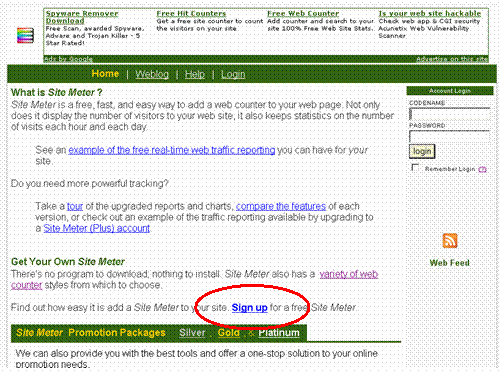Open the Help navigation link
499x371 pixels.
(195, 74)
